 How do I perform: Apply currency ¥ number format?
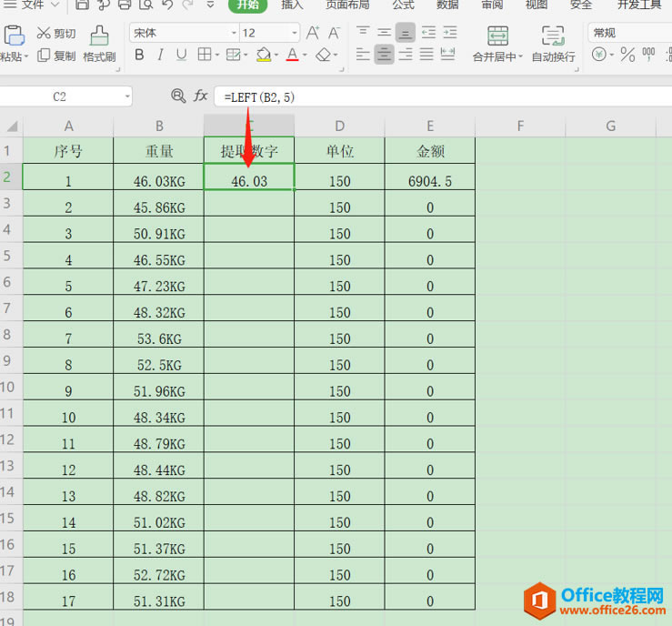click(x=599, y=55)
